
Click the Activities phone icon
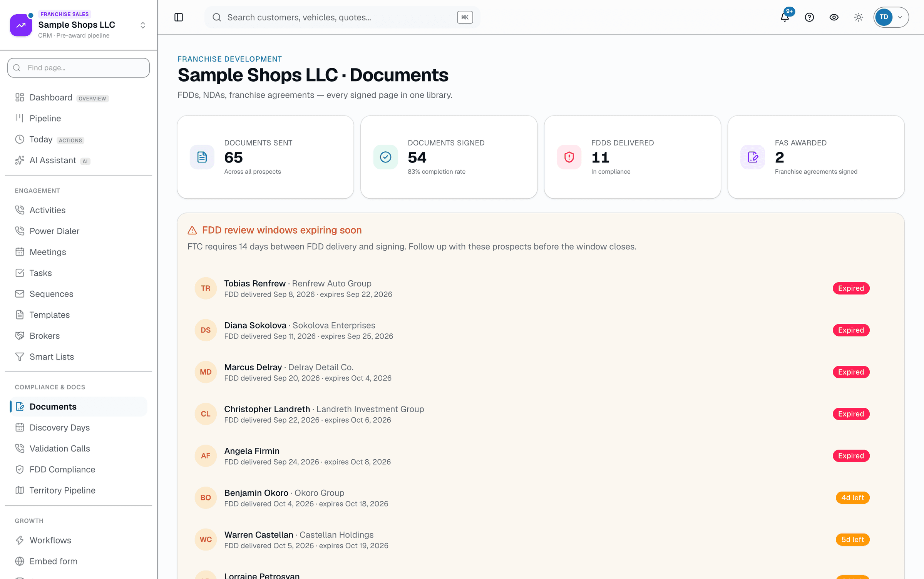pos(20,210)
